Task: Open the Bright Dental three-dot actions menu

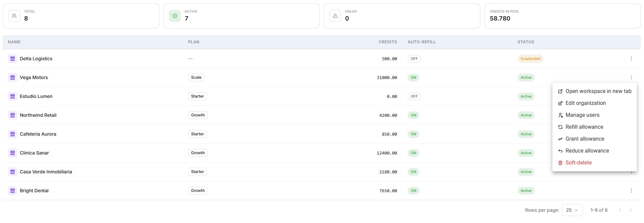Action: [631, 191]
